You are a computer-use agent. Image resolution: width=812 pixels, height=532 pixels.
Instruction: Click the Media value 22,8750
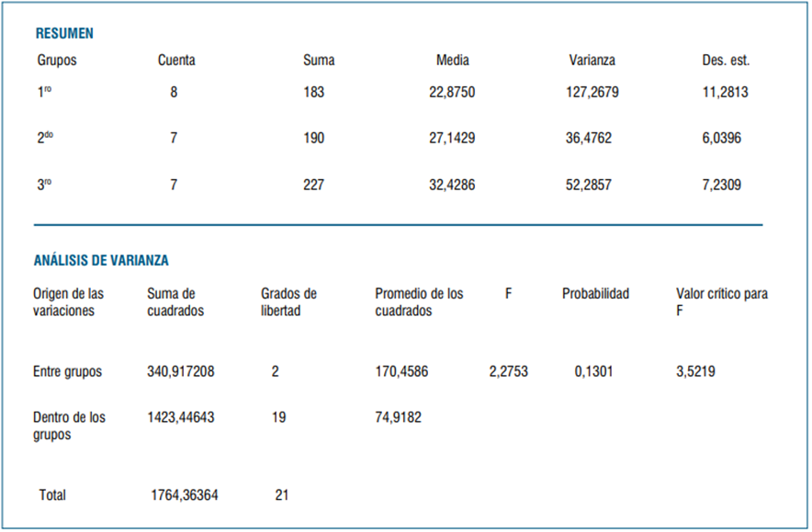pos(456,92)
